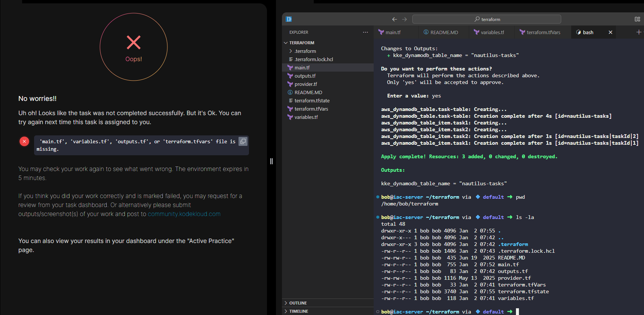Expand the OUTLINE section
The image size is (644, 315).
point(298,303)
